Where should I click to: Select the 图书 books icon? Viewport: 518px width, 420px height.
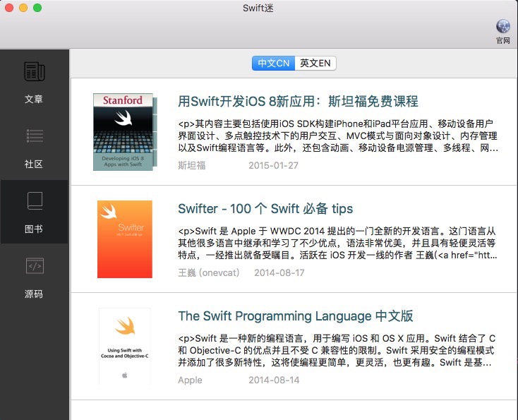coord(35,200)
